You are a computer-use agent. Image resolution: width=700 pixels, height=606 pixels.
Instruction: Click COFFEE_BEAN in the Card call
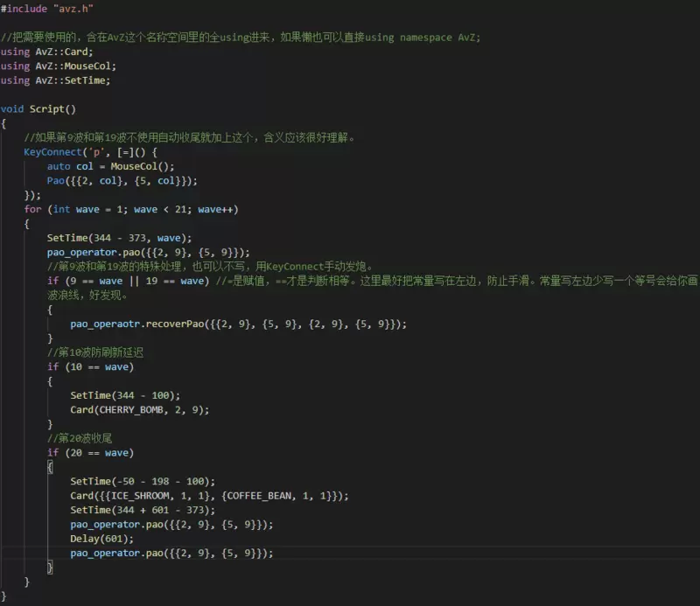(x=259, y=496)
